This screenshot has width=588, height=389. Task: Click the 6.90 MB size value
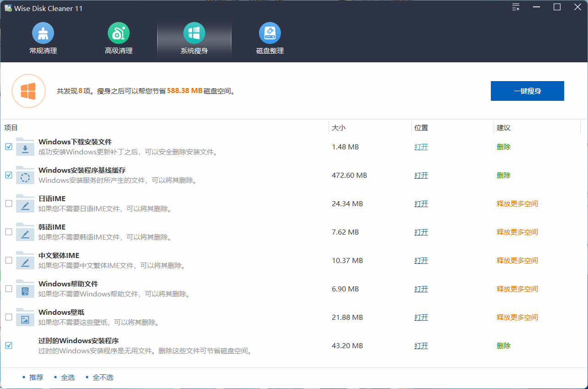click(x=345, y=289)
